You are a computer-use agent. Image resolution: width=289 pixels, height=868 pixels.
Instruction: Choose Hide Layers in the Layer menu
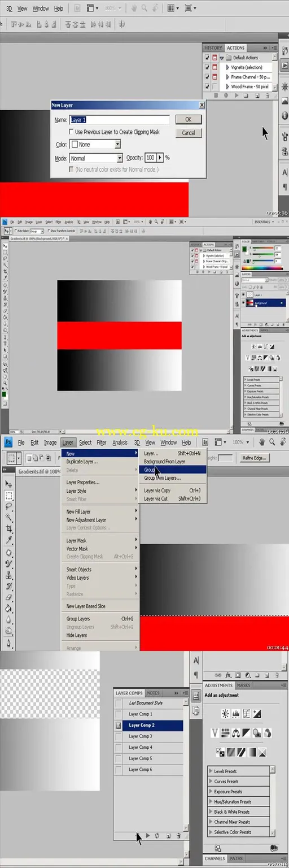pos(100,635)
